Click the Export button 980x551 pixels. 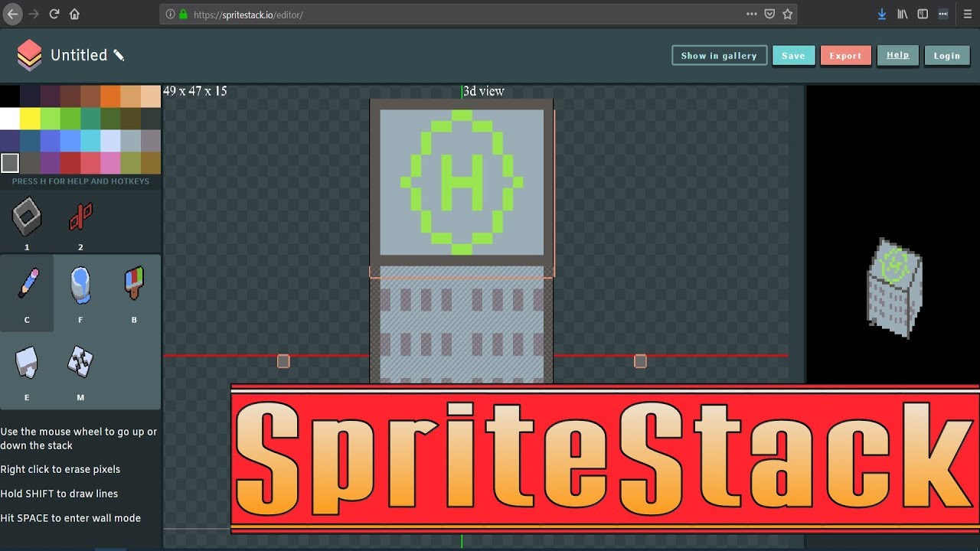(845, 56)
